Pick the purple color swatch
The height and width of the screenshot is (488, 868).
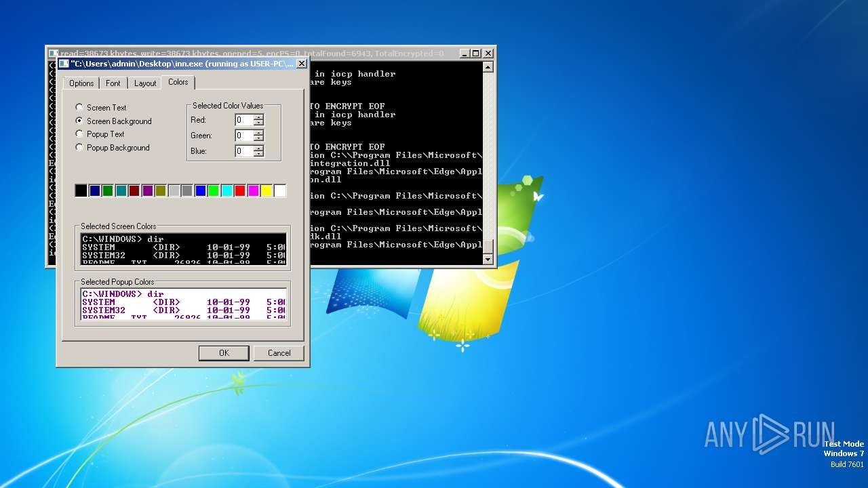(147, 191)
